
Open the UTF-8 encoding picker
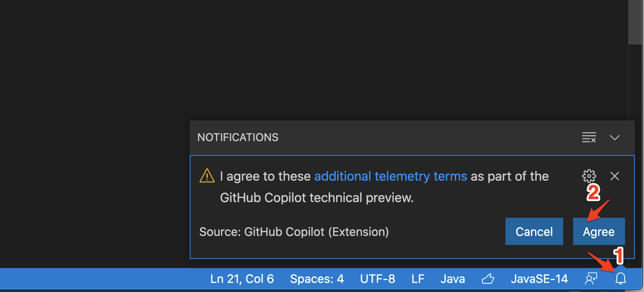tap(377, 278)
